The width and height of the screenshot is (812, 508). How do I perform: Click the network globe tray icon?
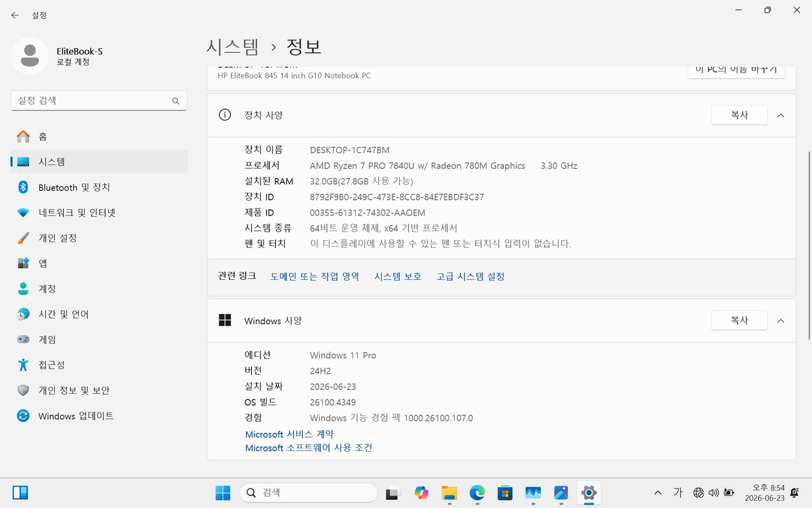[698, 492]
